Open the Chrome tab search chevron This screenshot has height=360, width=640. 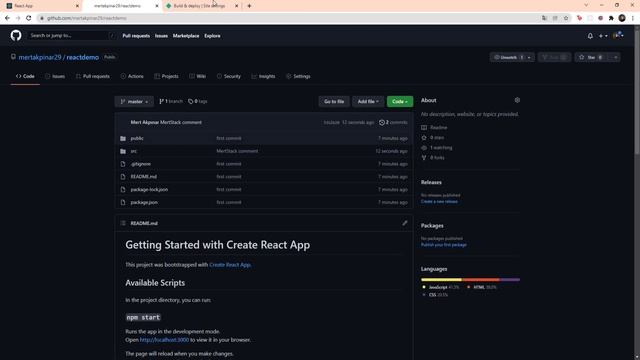[586, 5]
